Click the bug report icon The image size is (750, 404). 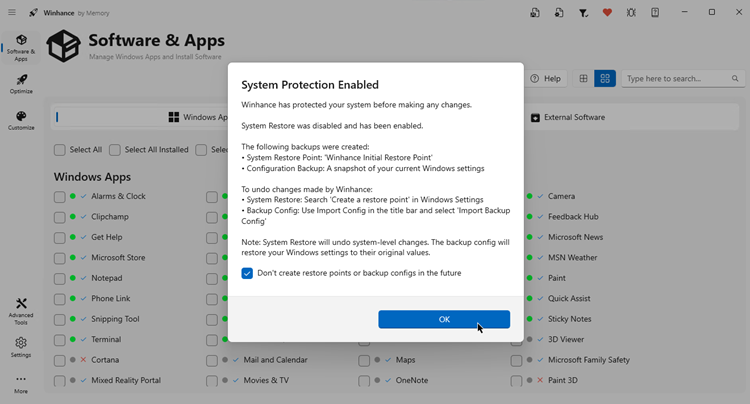point(631,13)
